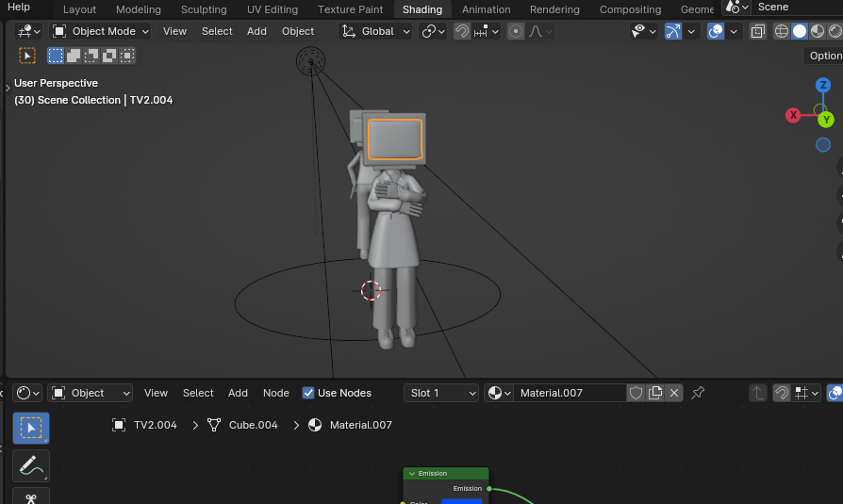Open 3D viewport editor type menu
The height and width of the screenshot is (504, 843).
tap(28, 31)
